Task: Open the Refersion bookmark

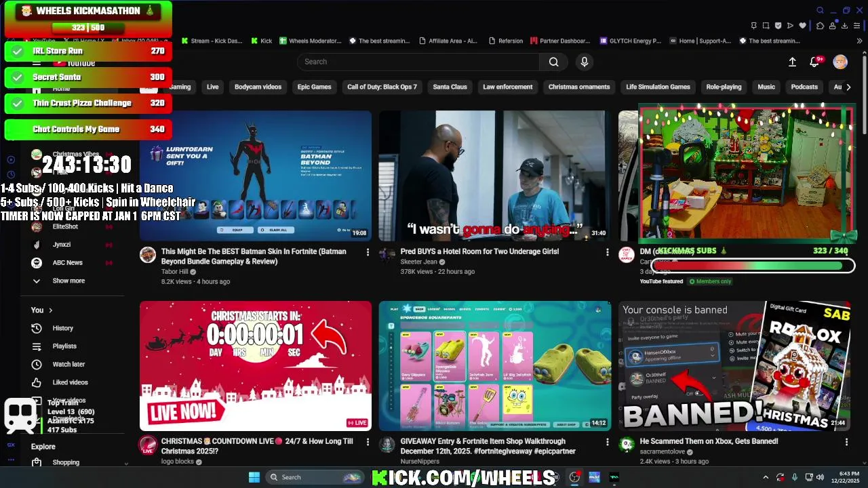Action: [505, 41]
